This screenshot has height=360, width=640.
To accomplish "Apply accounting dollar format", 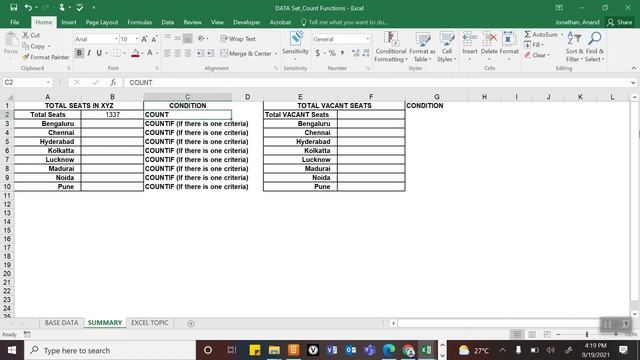I will point(318,53).
